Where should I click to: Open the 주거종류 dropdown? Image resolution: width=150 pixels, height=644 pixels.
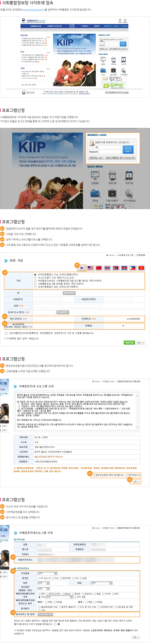47,573
